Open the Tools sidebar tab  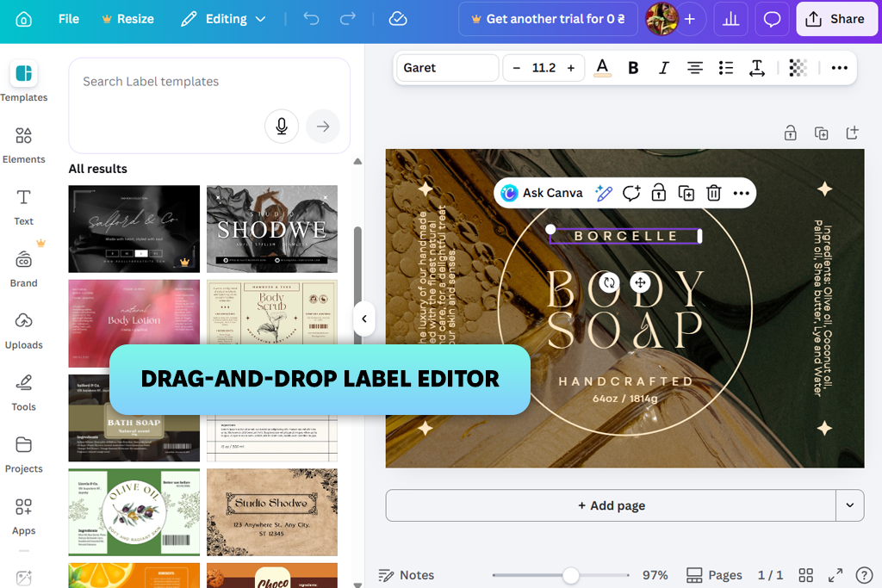[23, 393]
